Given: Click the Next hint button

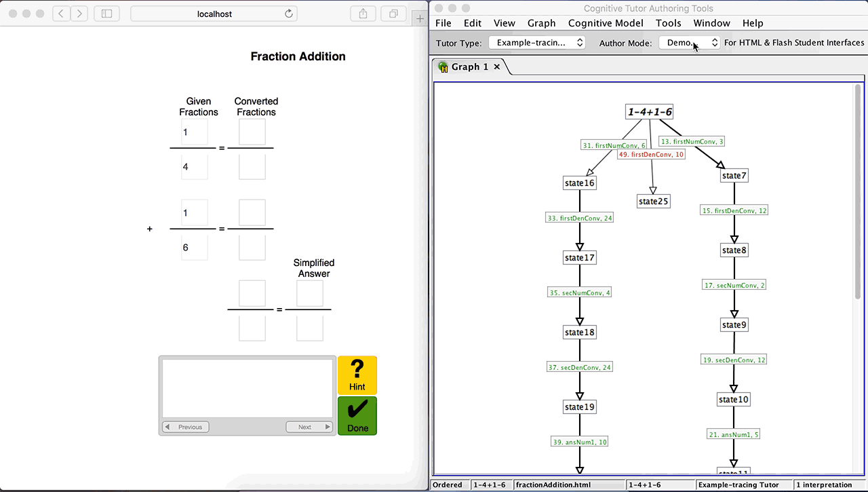Looking at the screenshot, I should point(309,427).
